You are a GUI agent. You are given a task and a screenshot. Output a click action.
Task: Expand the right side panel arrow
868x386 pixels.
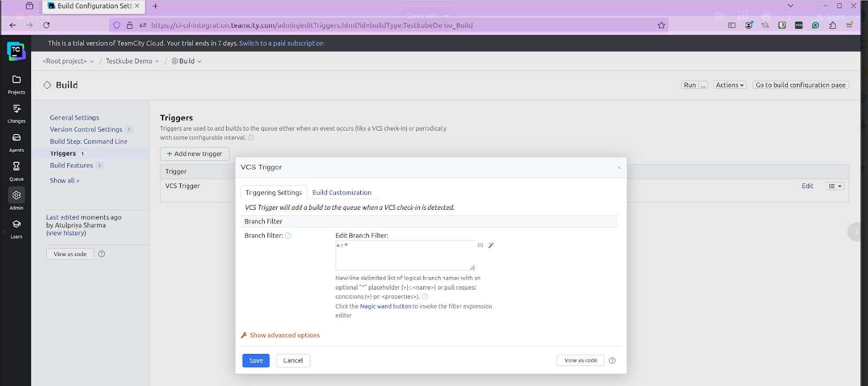click(857, 231)
